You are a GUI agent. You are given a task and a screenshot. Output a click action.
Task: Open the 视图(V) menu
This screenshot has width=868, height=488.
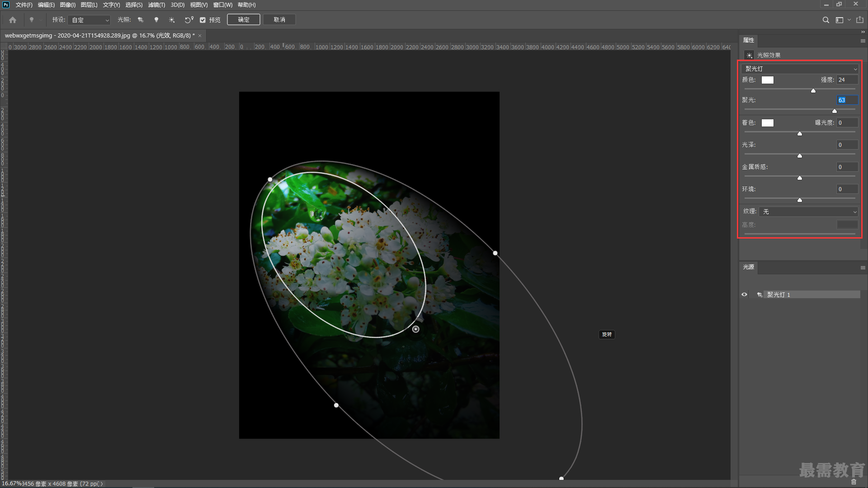pos(198,5)
